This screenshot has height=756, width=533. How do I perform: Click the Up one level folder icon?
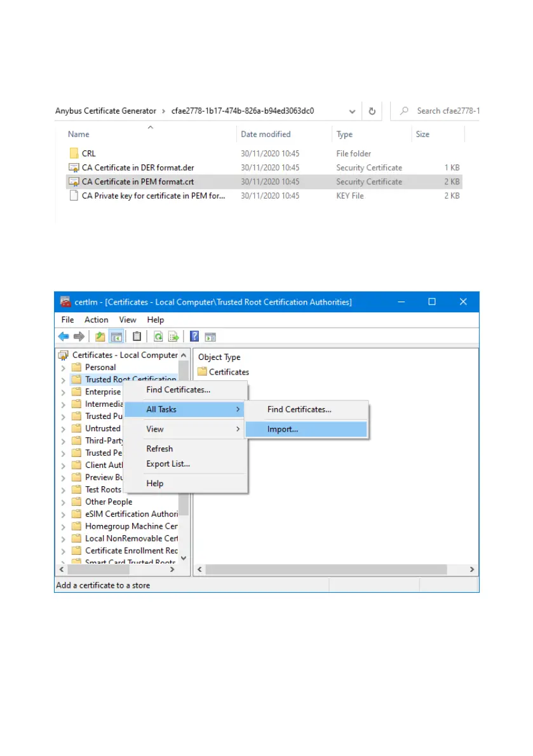100,336
